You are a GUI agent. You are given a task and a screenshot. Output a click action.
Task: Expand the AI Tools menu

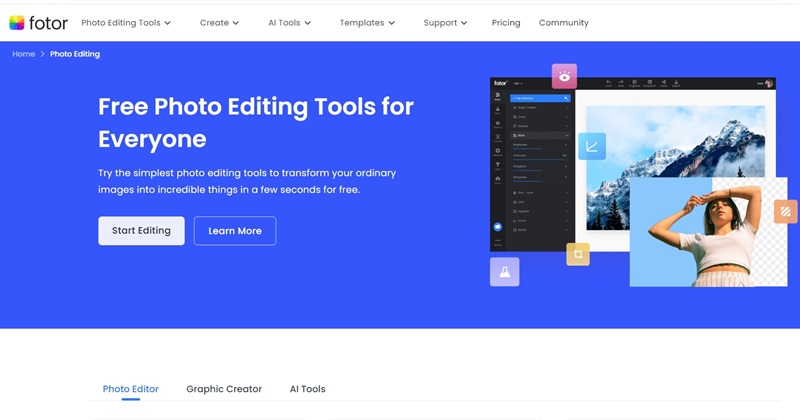292,23
